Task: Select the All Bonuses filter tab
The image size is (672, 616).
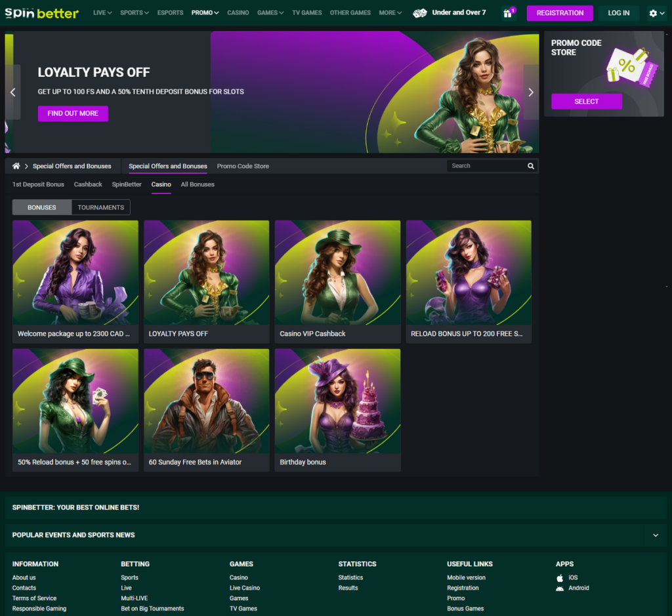Action: coord(198,184)
